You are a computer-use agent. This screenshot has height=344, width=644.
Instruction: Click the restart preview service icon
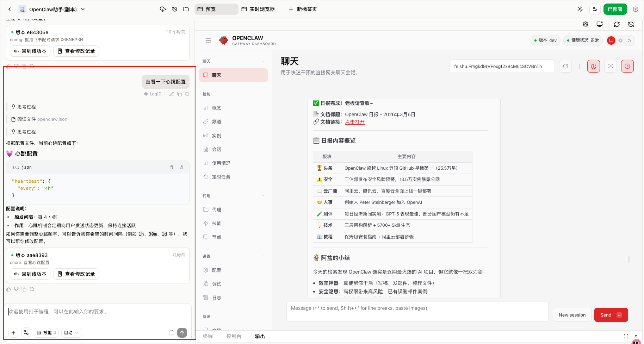[x=631, y=24]
